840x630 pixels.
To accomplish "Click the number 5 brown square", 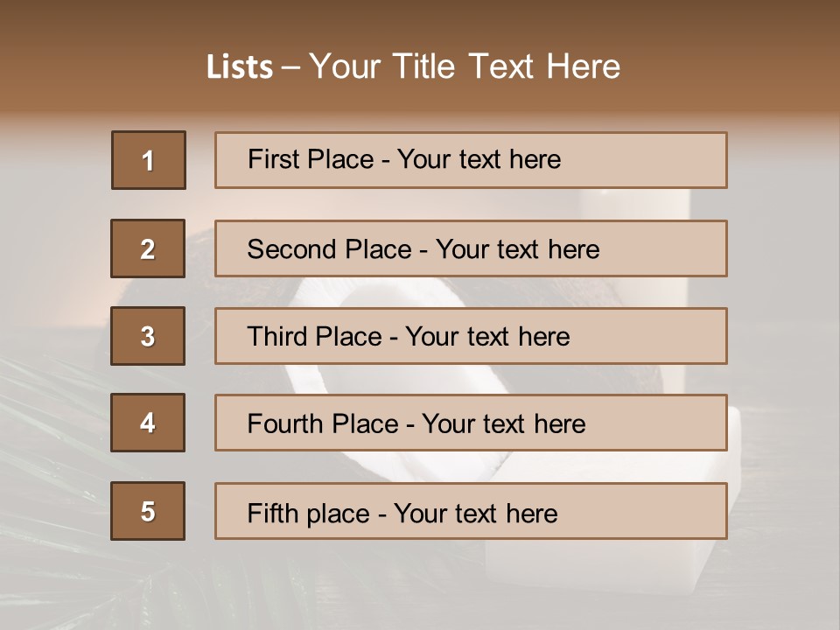I will coord(148,511).
